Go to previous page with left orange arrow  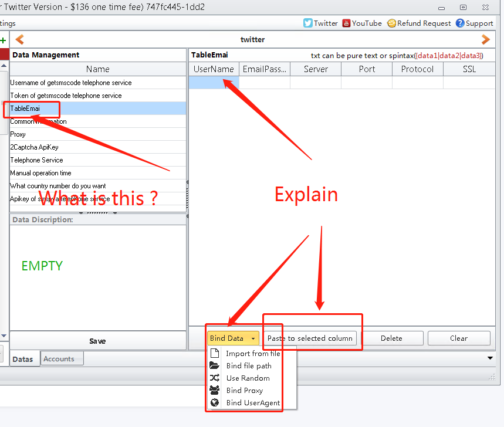pyautogui.click(x=19, y=40)
